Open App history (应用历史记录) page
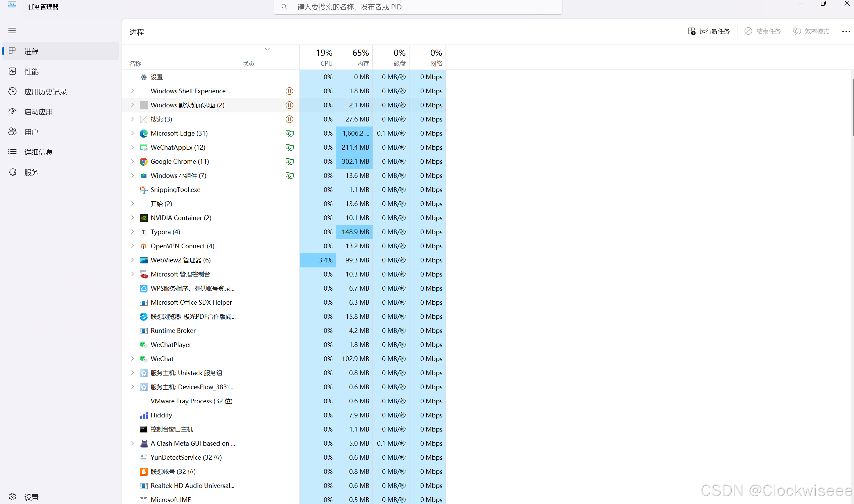This screenshot has width=854, height=504. tap(45, 92)
